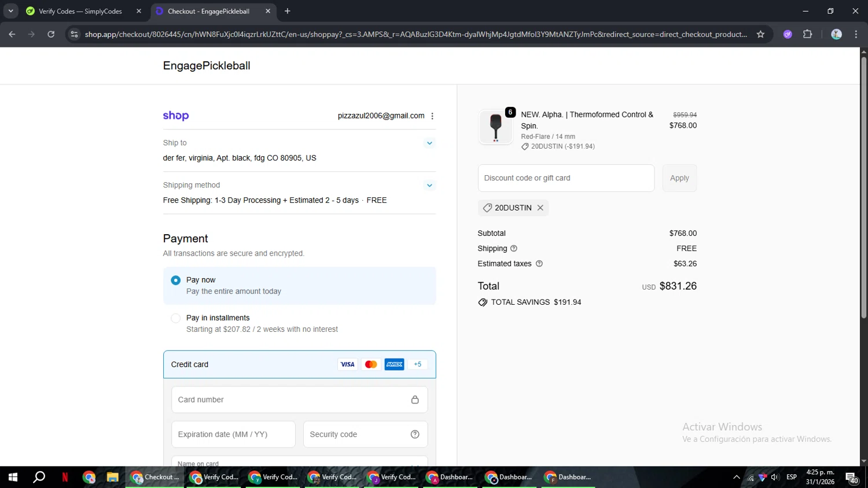Click the purple extension icon in toolbar

tap(788, 34)
